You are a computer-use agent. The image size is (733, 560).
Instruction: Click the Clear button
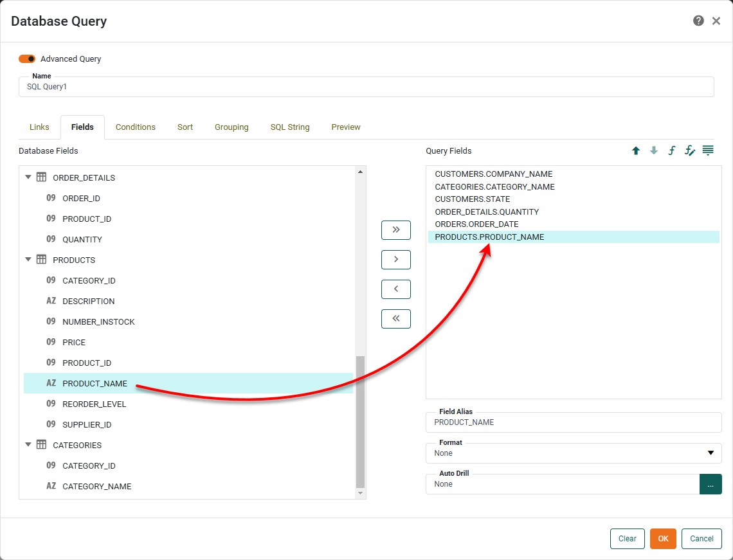coord(627,539)
